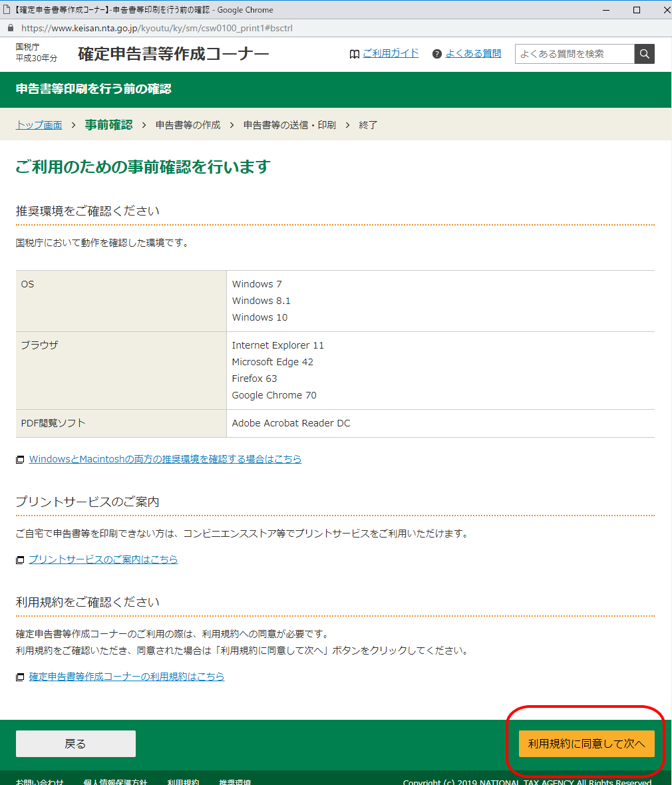Screen dimensions: 672x785
Task: Click the 事前確認 breadcrumb step
Action: point(108,124)
